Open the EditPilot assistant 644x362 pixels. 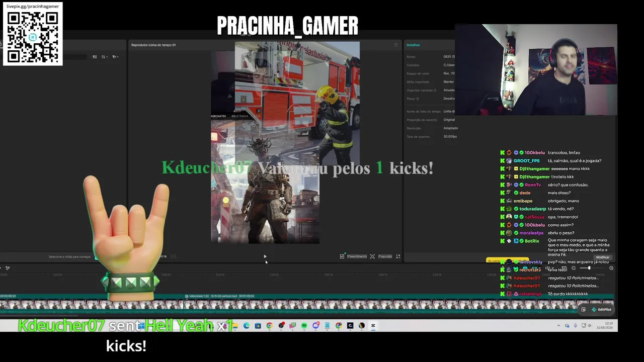[602, 310]
